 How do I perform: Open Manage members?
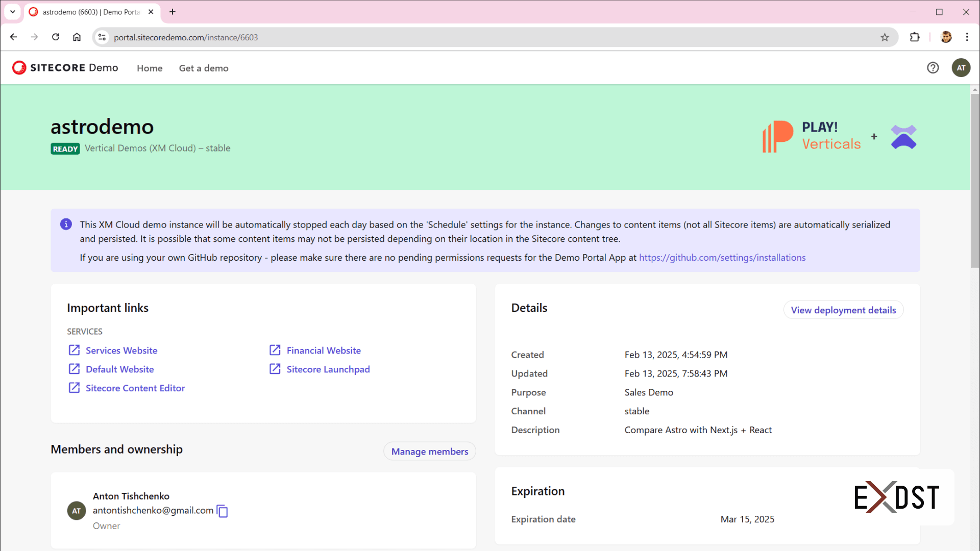[x=429, y=451]
